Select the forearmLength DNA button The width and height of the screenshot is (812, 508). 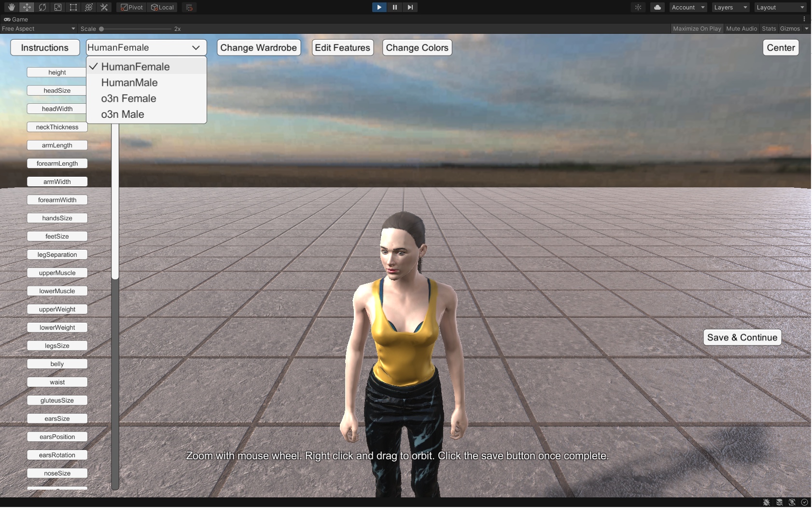tap(57, 164)
